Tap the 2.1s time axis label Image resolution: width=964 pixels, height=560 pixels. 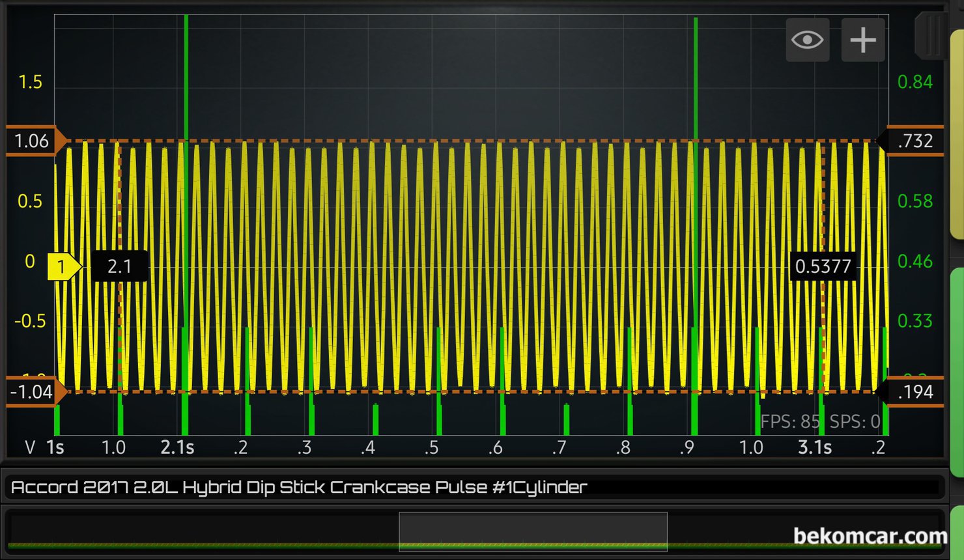pos(177,447)
